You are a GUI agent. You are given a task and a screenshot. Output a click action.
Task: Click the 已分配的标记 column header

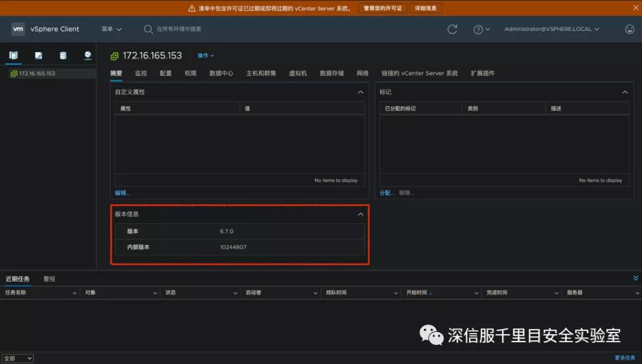400,109
